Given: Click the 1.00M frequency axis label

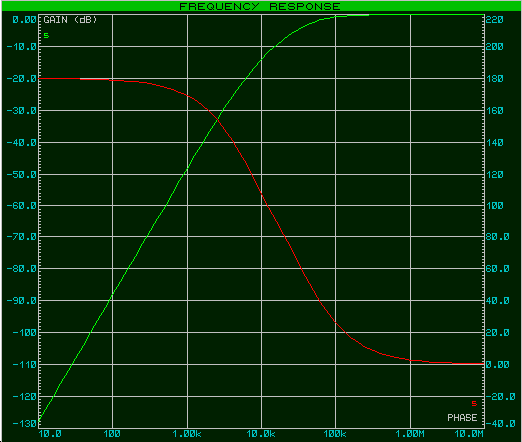Looking at the screenshot, I should coord(410,434).
